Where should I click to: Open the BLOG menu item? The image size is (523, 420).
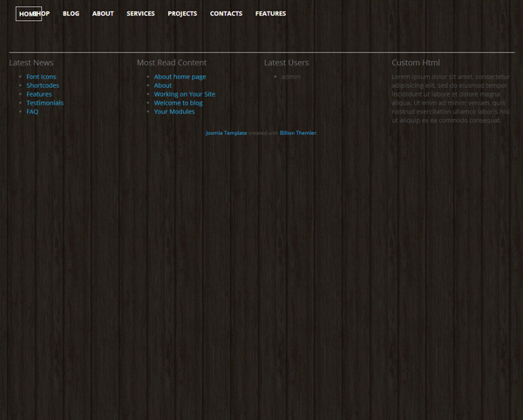(x=71, y=14)
